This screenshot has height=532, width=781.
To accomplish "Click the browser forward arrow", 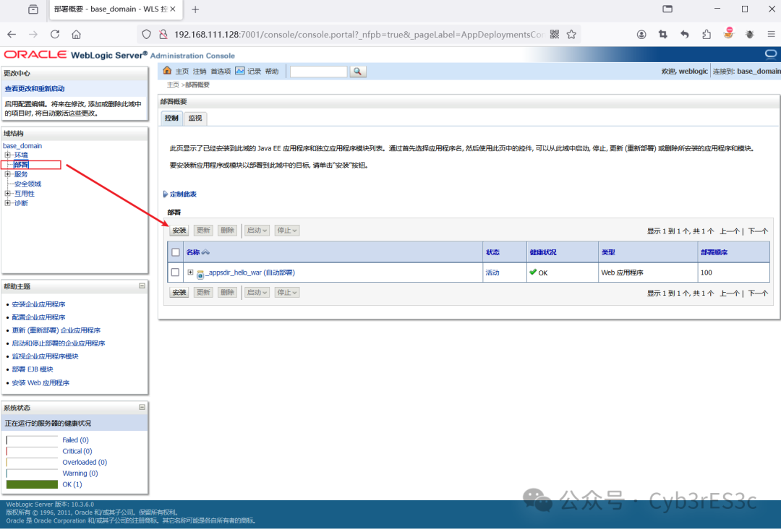I will 33,35.
